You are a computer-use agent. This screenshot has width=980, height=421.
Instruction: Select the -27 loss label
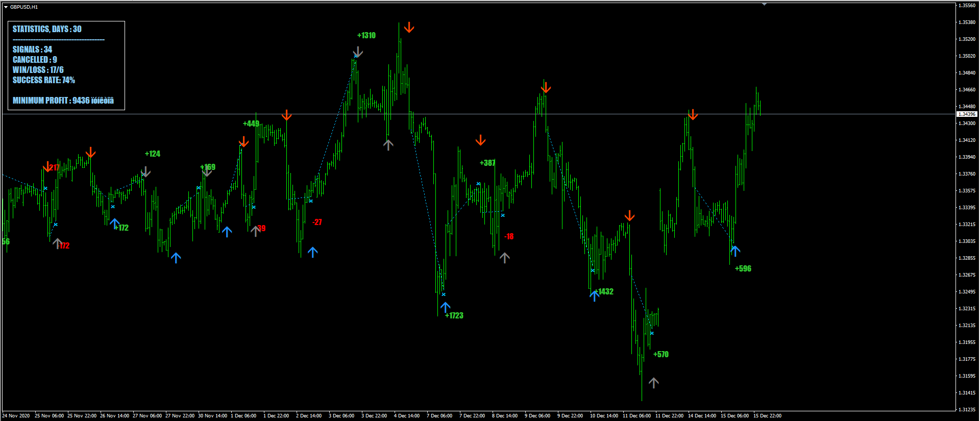pyautogui.click(x=317, y=222)
